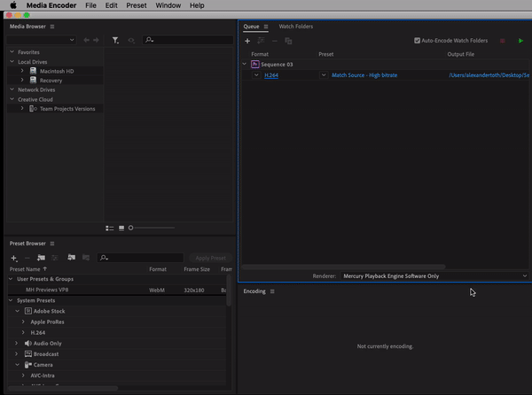Open the Media Encoder app menu
Viewport: 532px width, 395px height.
coord(51,5)
